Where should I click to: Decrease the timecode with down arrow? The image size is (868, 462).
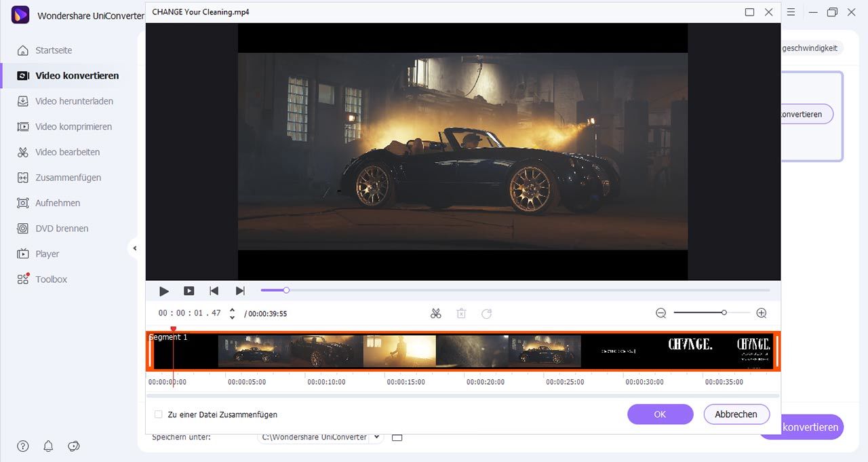point(233,317)
